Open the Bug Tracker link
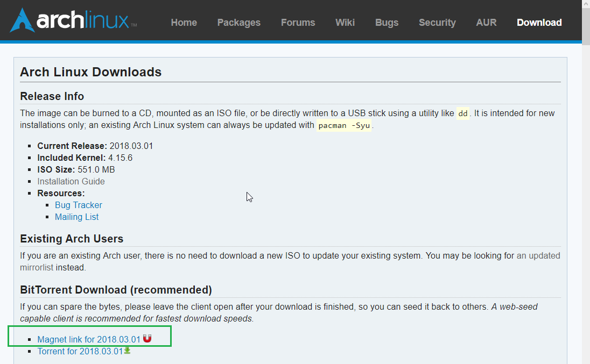The height and width of the screenshot is (364, 590). [78, 205]
